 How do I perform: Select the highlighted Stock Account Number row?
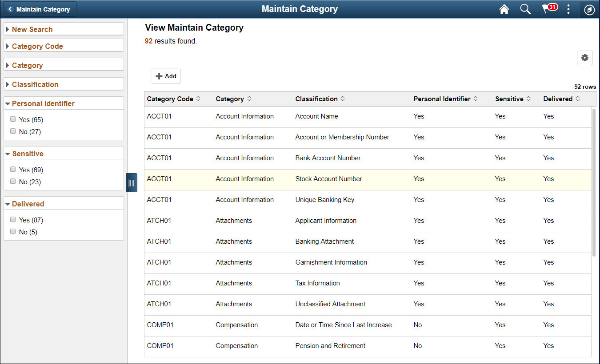pos(328,179)
